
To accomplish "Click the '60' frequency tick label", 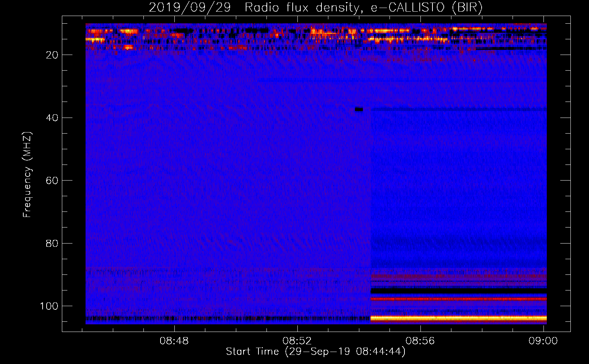I will tap(52, 181).
